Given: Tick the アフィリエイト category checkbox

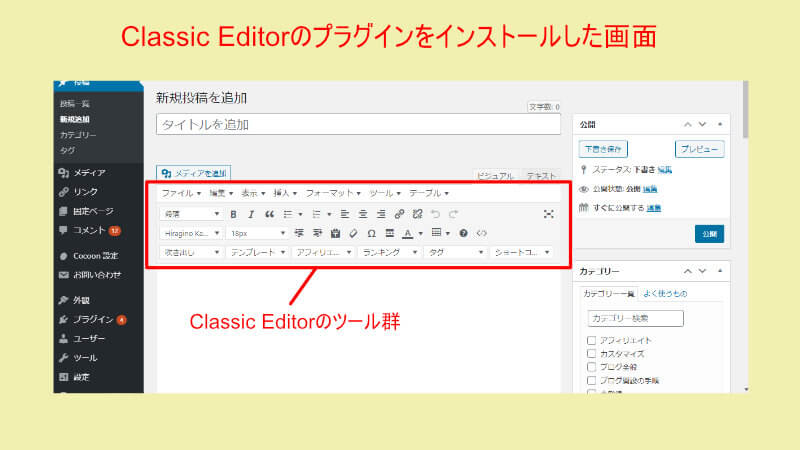Looking at the screenshot, I should pos(591,340).
